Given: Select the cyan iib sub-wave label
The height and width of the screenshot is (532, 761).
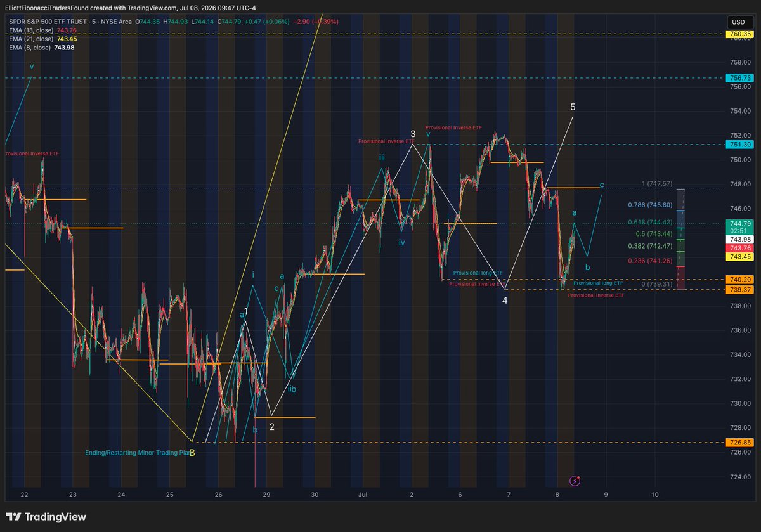Looking at the screenshot, I should pos(292,389).
